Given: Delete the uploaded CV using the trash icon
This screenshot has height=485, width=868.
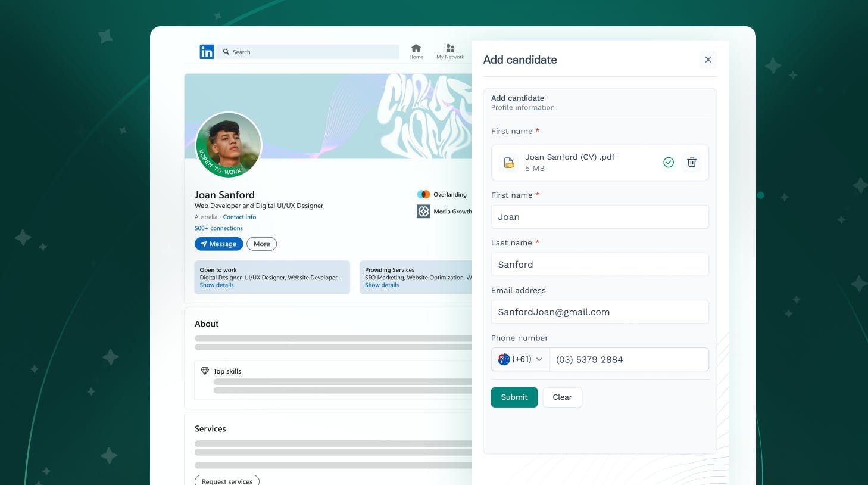Looking at the screenshot, I should click(x=691, y=162).
